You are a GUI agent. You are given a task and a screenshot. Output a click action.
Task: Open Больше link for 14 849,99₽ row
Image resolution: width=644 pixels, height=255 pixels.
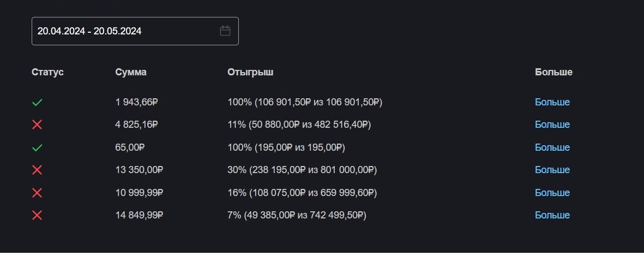pos(552,215)
